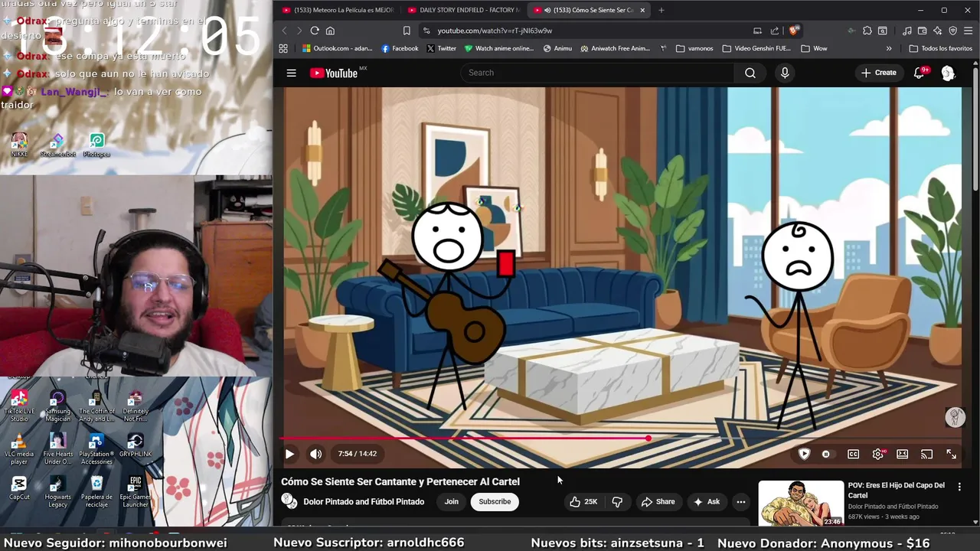
Task: Click the YouTube search field
Action: 597,73
